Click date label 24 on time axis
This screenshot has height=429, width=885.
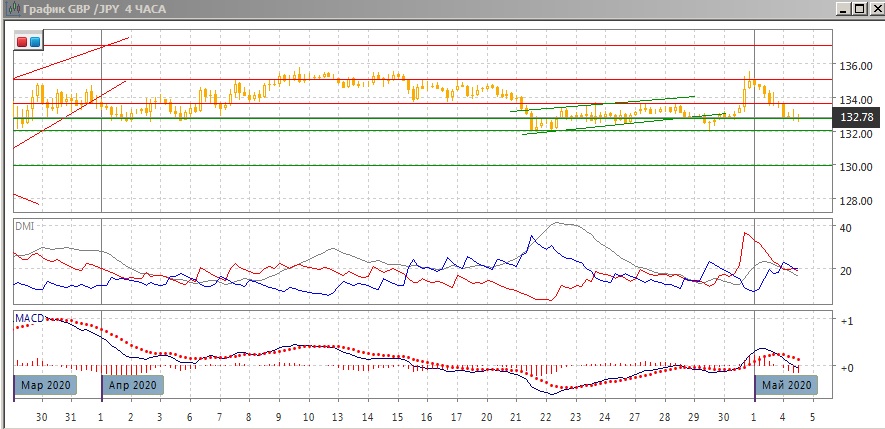[x=605, y=417]
